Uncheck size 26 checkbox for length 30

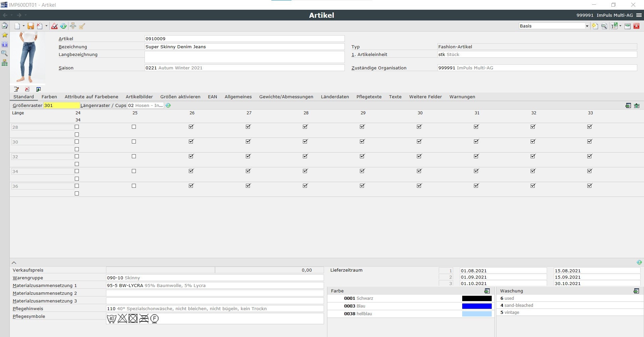[191, 142]
